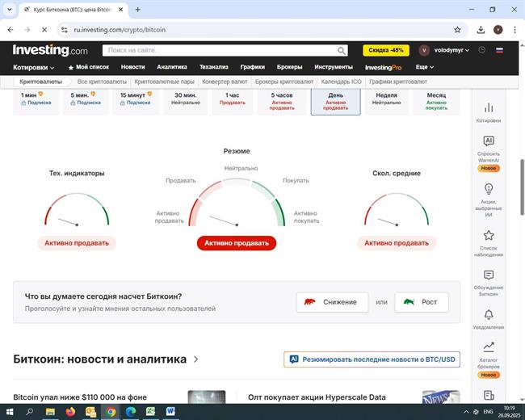The height and width of the screenshot is (420, 525).
Task: Select the 30 мин. timeframe
Action: click(185, 99)
